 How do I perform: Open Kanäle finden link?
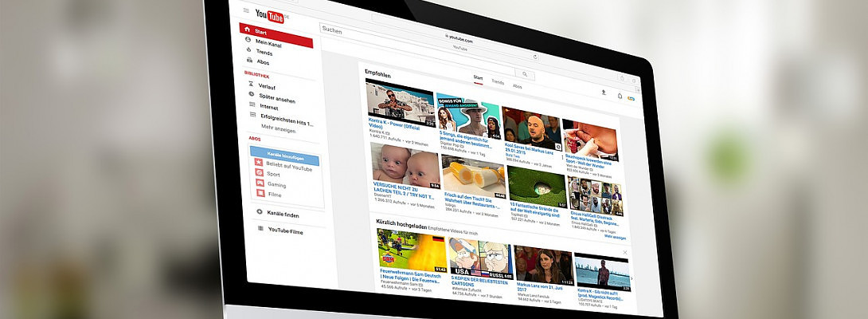(283, 215)
